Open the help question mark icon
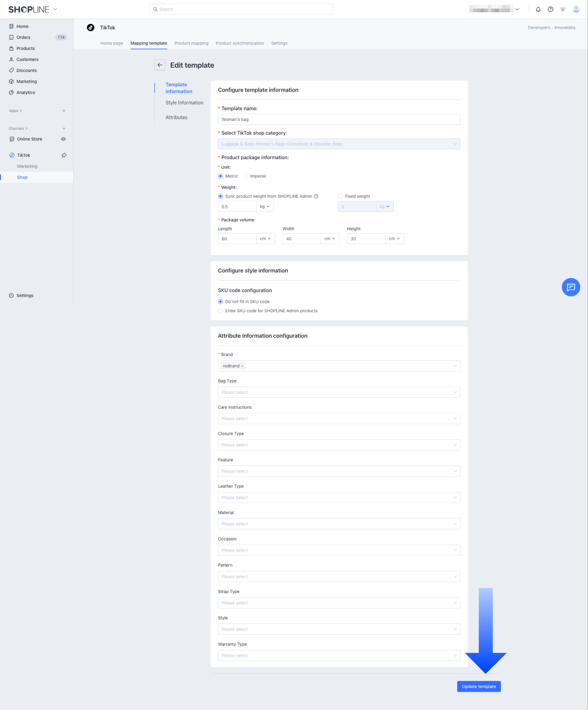Image resolution: width=588 pixels, height=710 pixels. 550,9
